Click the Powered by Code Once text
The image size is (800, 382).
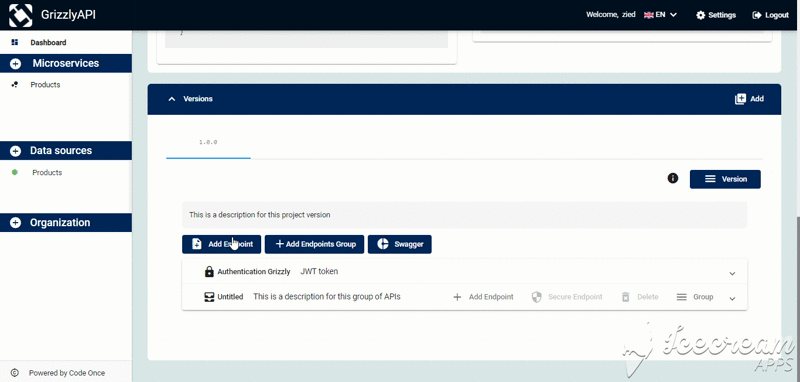pyautogui.click(x=67, y=373)
